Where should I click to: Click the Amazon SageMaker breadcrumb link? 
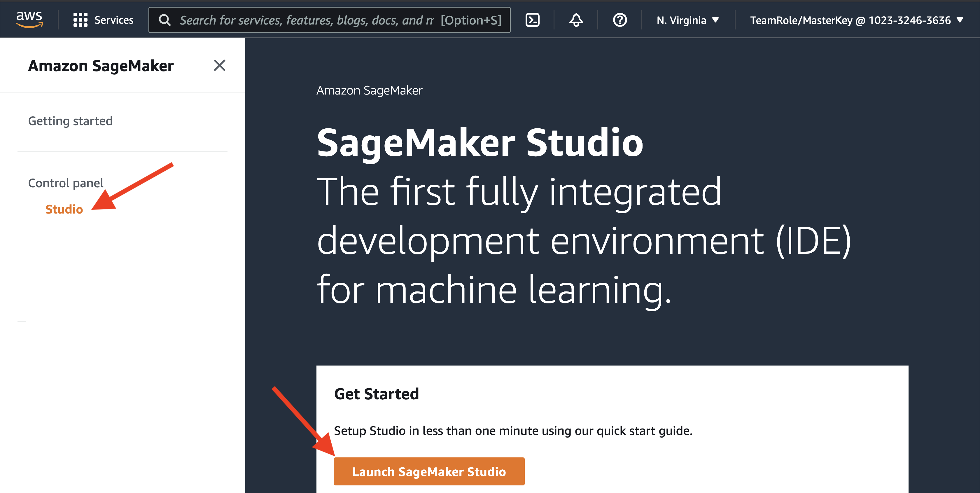click(369, 90)
